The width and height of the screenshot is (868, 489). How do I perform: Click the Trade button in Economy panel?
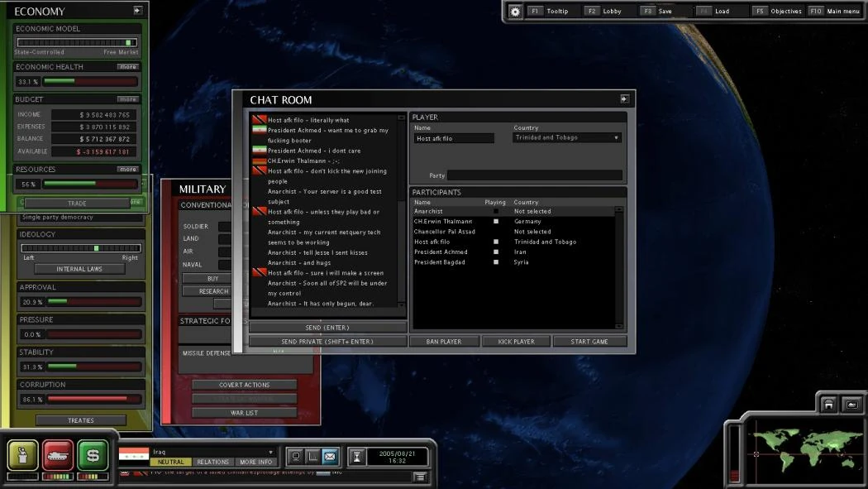(x=77, y=204)
